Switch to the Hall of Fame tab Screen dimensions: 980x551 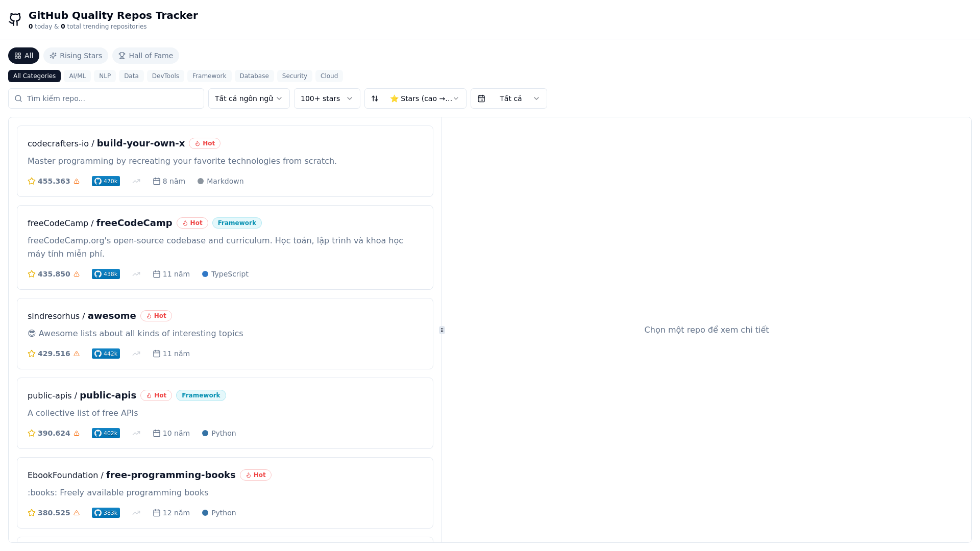(145, 56)
